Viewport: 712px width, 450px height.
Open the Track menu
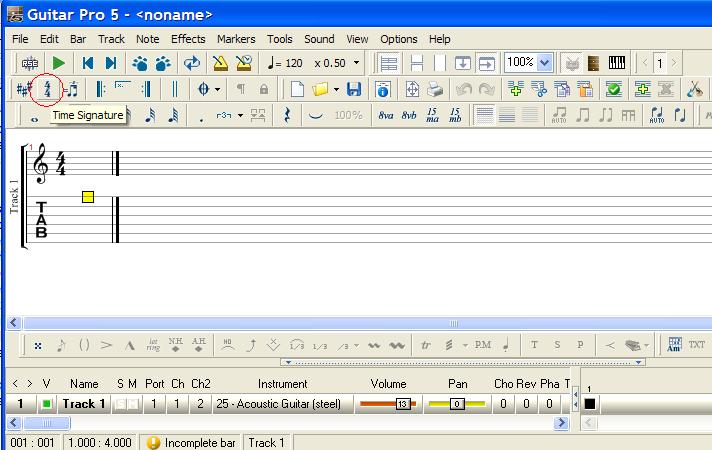111,39
